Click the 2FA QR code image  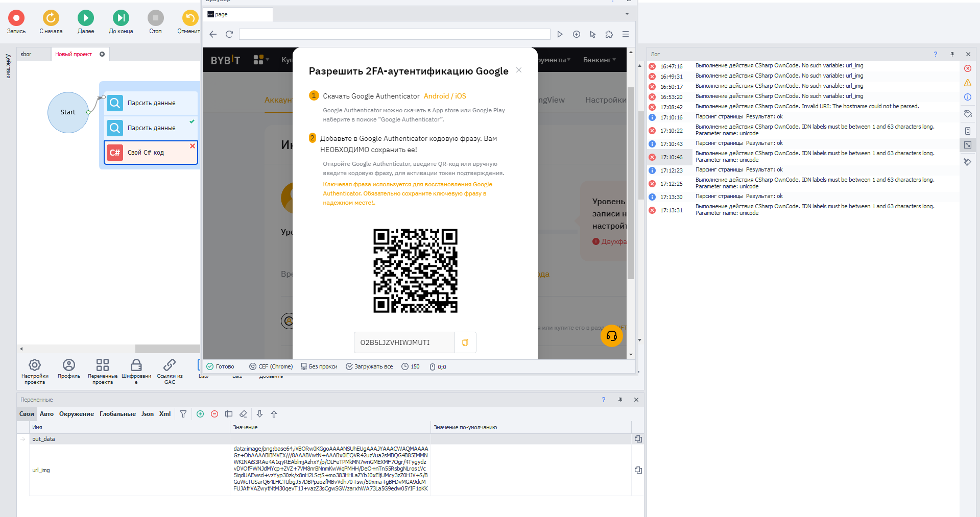click(415, 270)
